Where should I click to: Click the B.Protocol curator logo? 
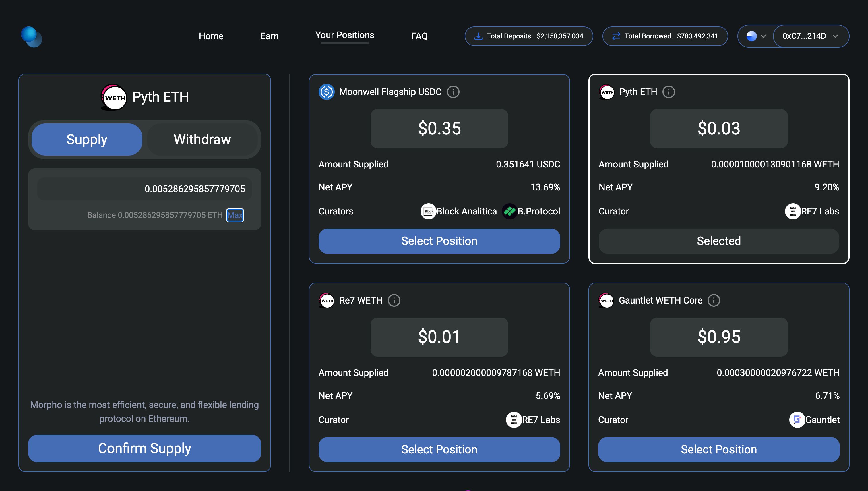pyautogui.click(x=509, y=211)
